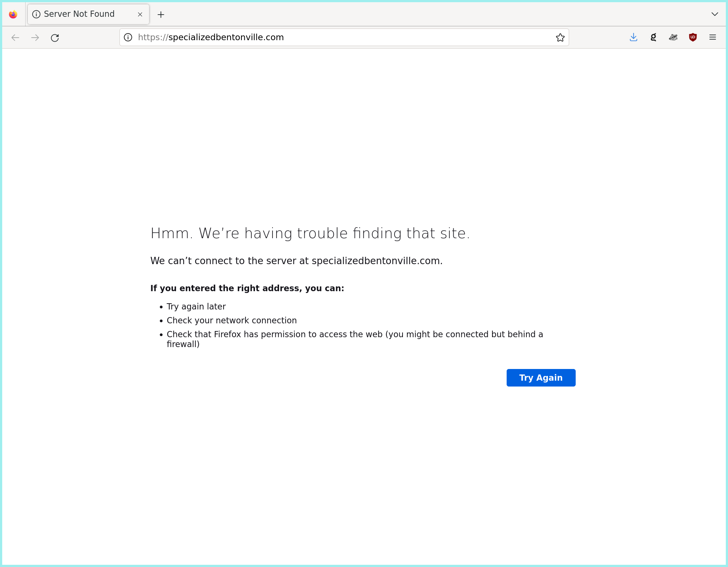
Task: Click the Downloads arrow icon
Action: tap(633, 37)
